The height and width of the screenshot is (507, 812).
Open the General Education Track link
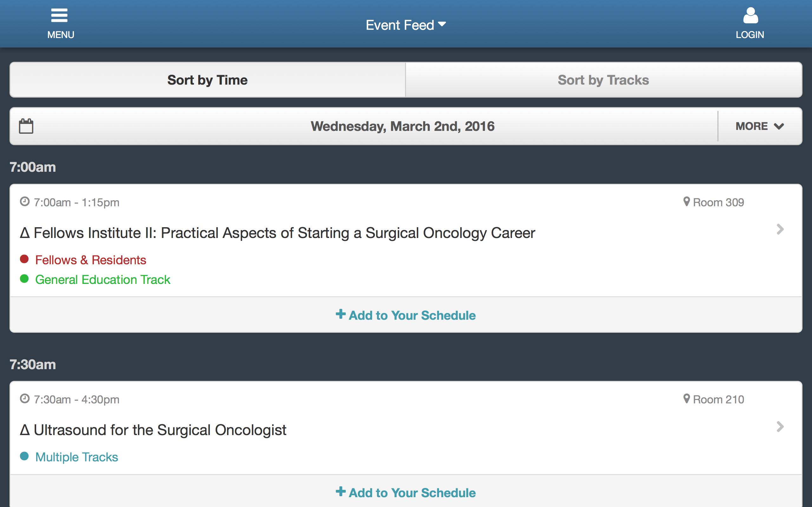coord(103,280)
